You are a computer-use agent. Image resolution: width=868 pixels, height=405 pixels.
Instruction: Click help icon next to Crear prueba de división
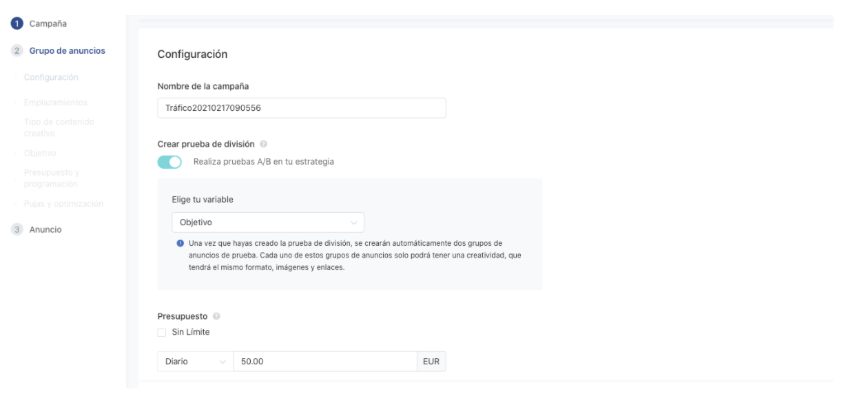264,144
